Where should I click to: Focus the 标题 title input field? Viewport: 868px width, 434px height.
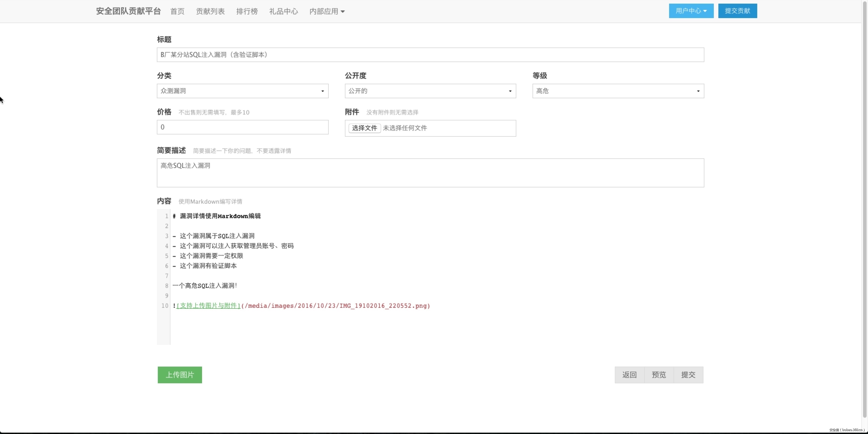tap(430, 55)
